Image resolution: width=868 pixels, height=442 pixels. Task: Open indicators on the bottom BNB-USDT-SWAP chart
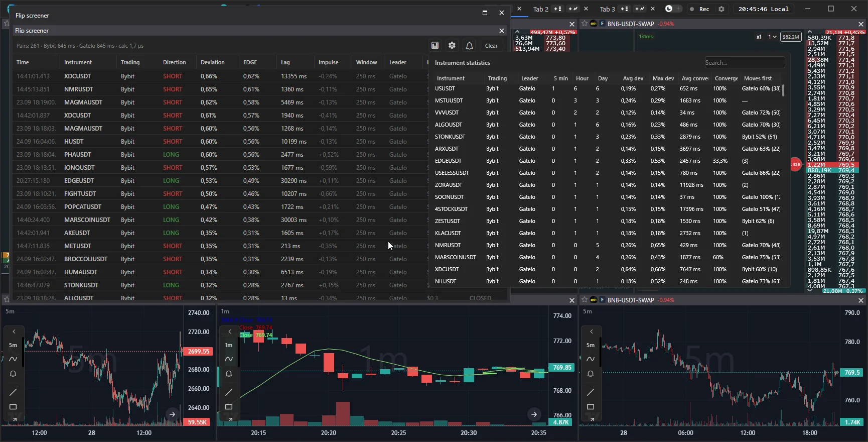pyautogui.click(x=591, y=359)
